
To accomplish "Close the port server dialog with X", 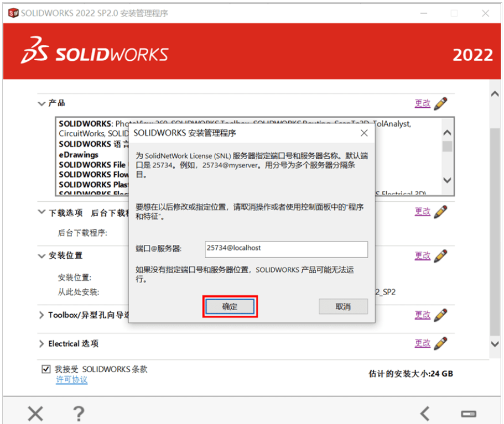I will point(364,133).
